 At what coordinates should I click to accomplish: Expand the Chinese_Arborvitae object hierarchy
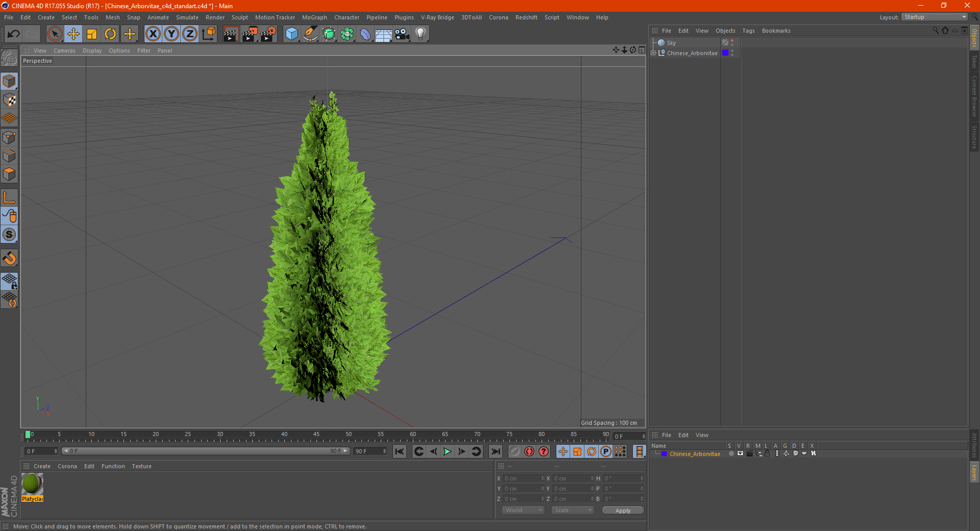pyautogui.click(x=653, y=53)
